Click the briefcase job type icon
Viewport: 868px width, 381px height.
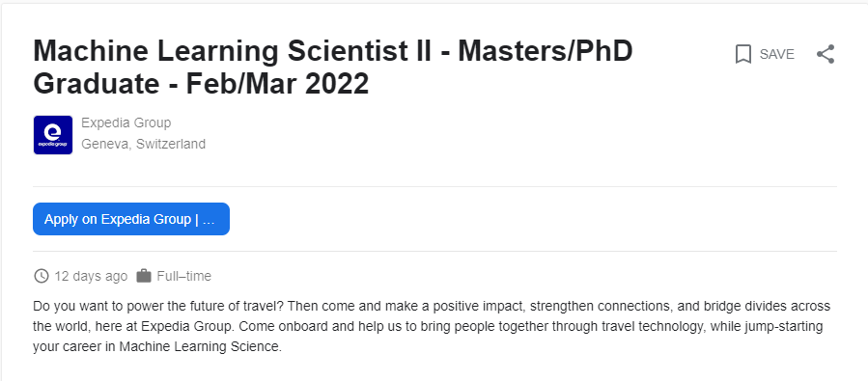[144, 276]
